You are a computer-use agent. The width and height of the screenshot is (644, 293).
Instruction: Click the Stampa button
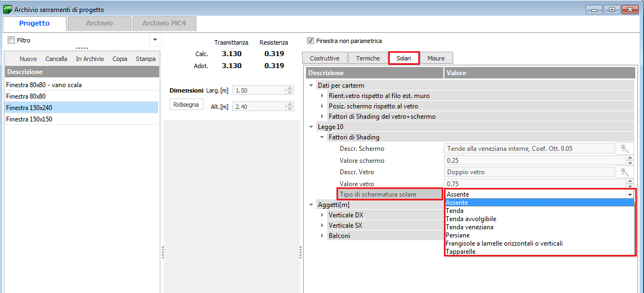point(146,59)
